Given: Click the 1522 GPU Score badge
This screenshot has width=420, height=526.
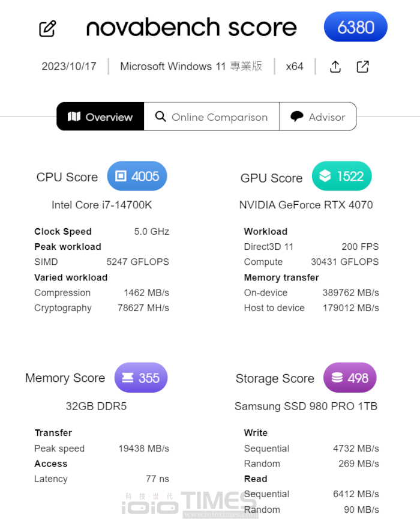Looking at the screenshot, I should point(341,175).
